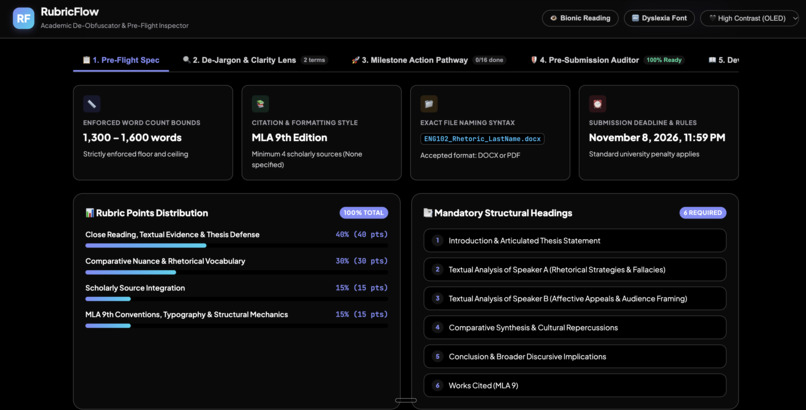Click number 5 badge for Conclusion heading
Viewport: 806px width, 410px height.
pos(437,356)
